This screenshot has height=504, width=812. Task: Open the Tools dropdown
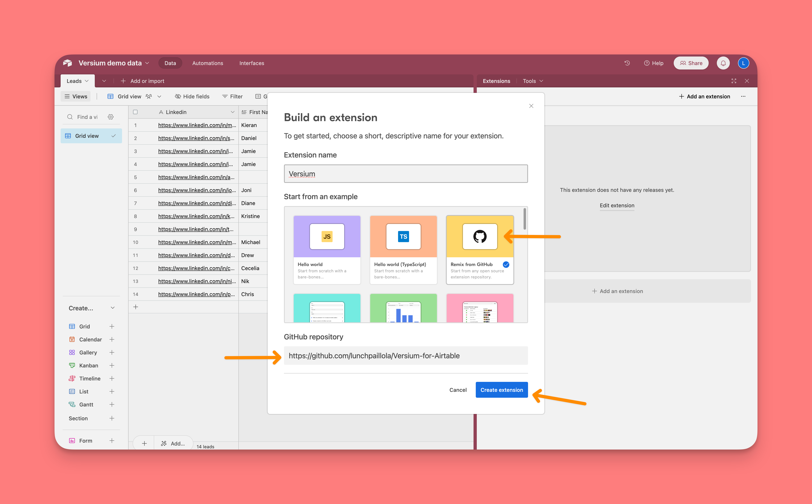[533, 81]
